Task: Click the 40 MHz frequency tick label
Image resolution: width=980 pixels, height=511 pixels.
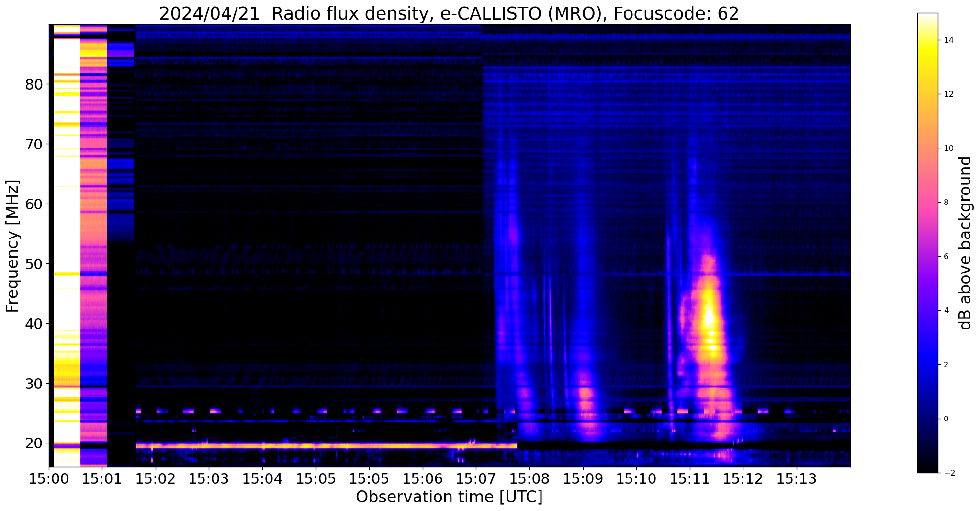Action: click(x=34, y=324)
